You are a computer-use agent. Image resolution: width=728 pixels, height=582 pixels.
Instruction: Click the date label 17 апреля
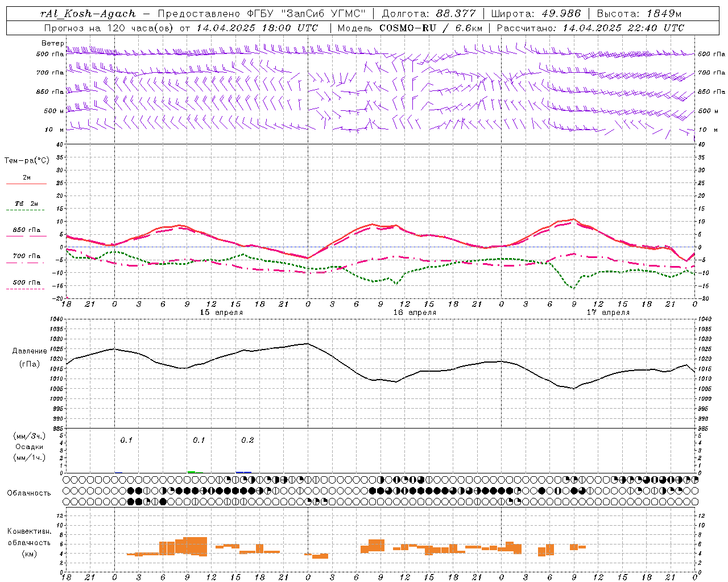608,313
